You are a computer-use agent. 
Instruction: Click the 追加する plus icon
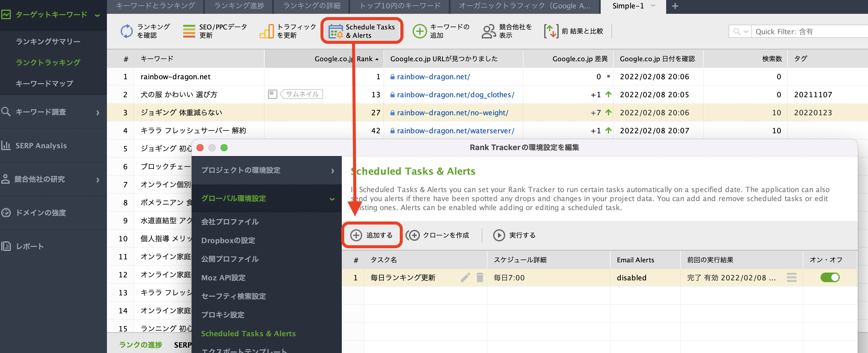[356, 235]
